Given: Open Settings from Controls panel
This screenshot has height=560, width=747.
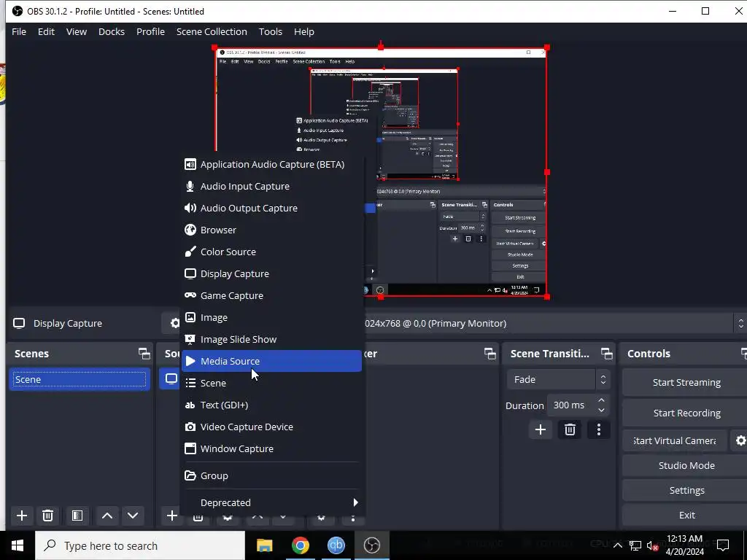Looking at the screenshot, I should point(686,490).
